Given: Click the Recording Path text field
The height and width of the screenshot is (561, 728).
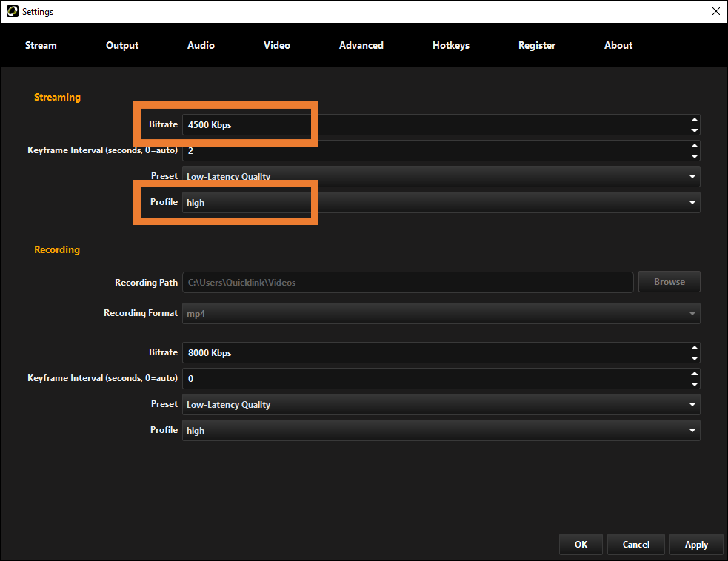Looking at the screenshot, I should 407,282.
